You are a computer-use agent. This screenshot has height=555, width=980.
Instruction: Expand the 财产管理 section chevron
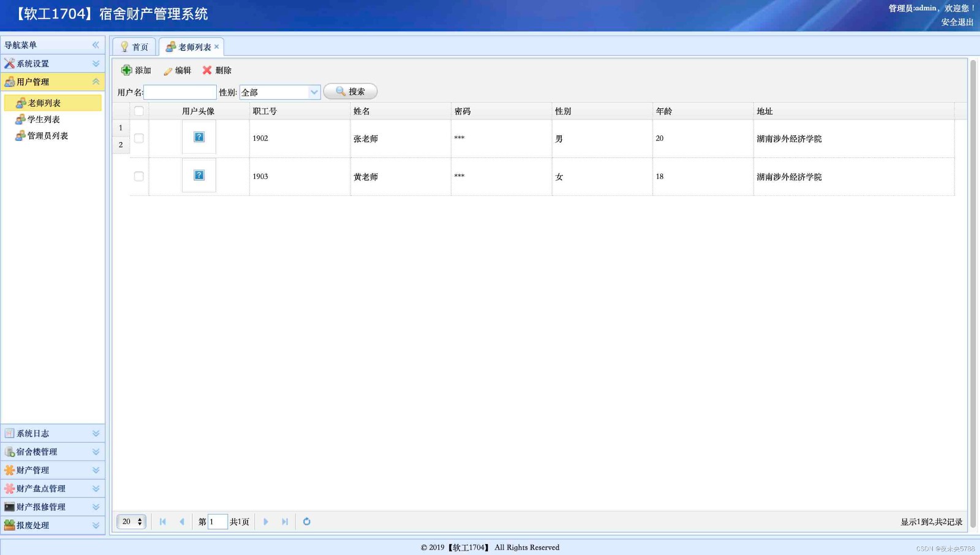point(96,470)
